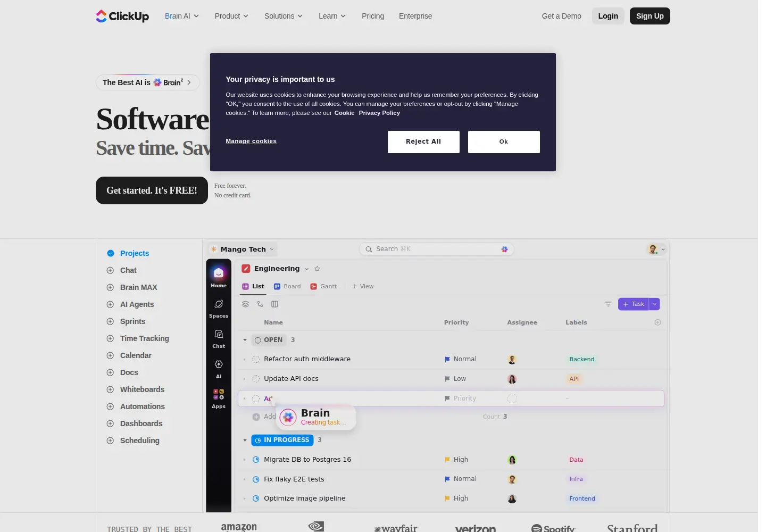Select the List view tab
This screenshot has width=766, height=532.
tap(253, 286)
